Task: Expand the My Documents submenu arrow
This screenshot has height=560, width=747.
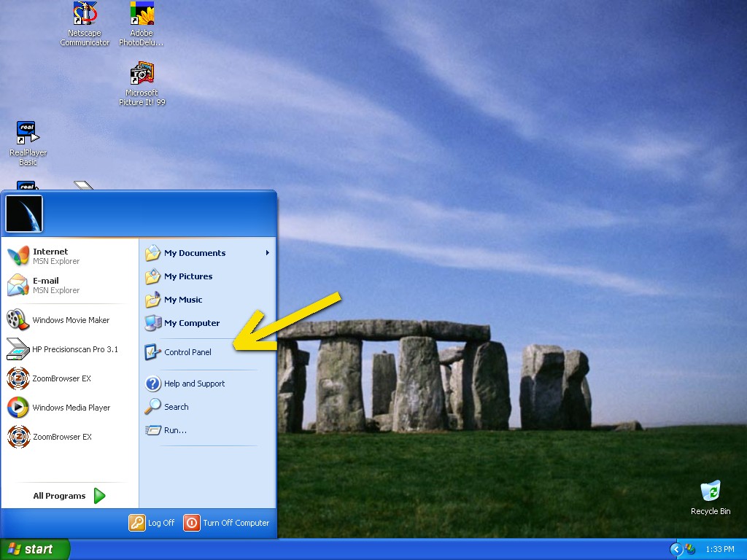Action: (x=268, y=253)
